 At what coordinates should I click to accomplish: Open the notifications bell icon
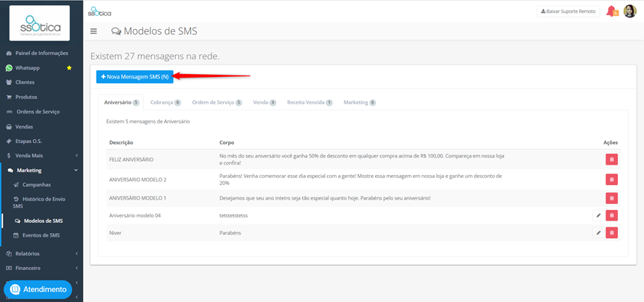612,11
